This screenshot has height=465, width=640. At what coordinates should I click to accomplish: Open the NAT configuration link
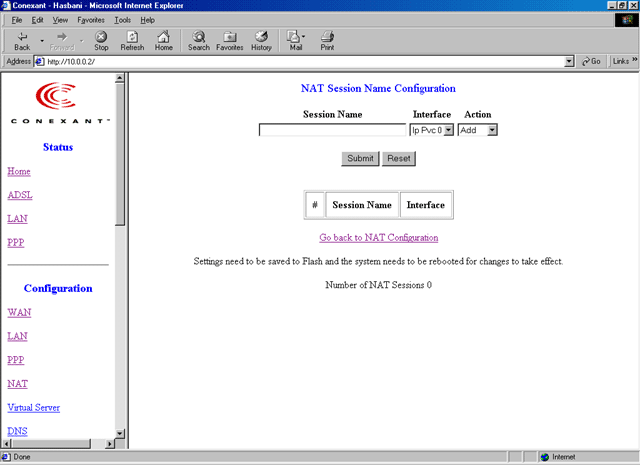point(17,384)
